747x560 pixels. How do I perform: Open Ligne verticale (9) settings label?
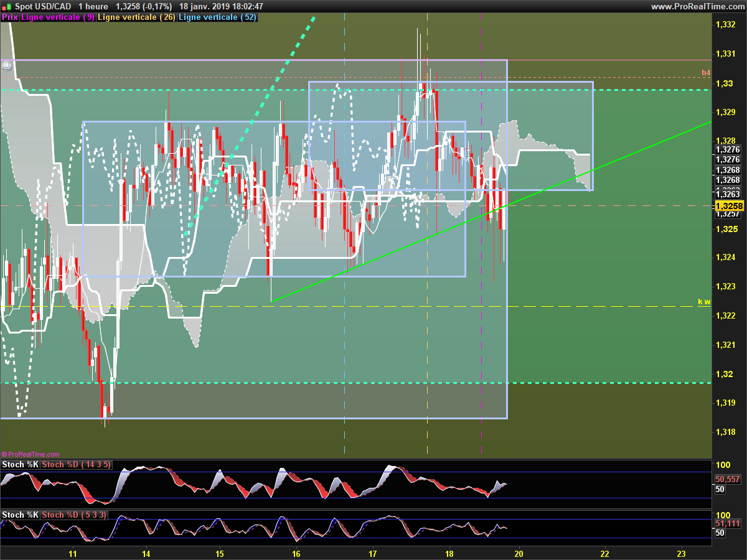[x=58, y=17]
